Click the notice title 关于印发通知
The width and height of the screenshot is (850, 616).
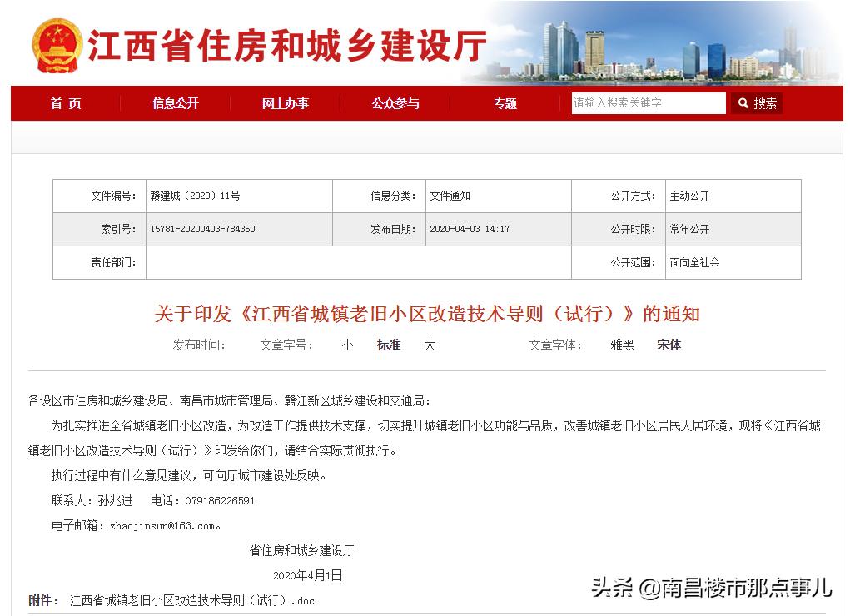click(x=426, y=315)
